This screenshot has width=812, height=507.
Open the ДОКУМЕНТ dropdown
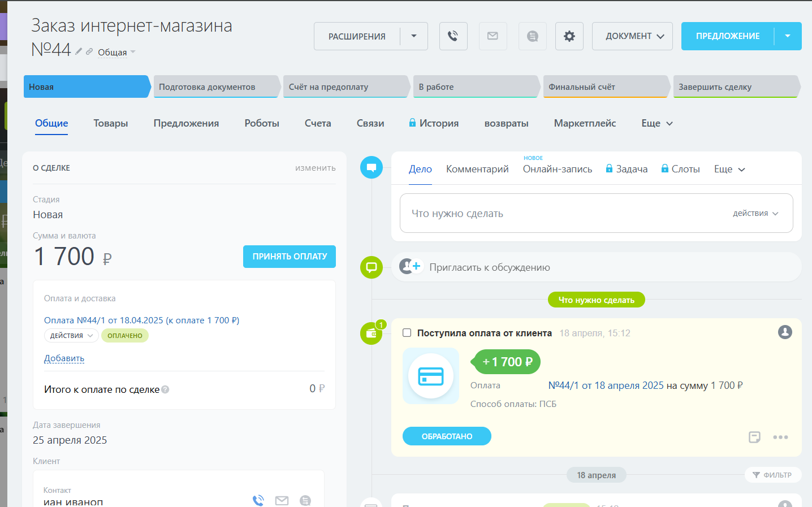[x=632, y=36]
